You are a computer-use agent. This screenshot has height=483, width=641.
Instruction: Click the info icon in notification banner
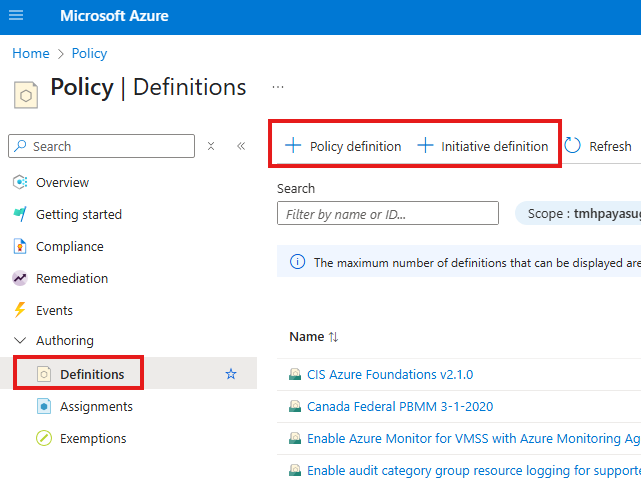tap(298, 262)
